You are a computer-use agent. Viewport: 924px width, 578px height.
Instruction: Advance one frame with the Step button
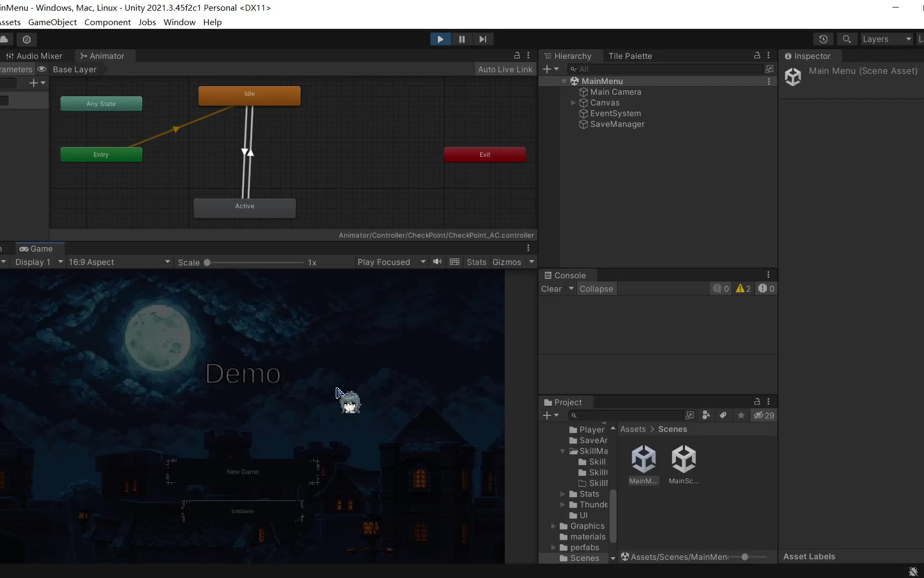pyautogui.click(x=483, y=39)
